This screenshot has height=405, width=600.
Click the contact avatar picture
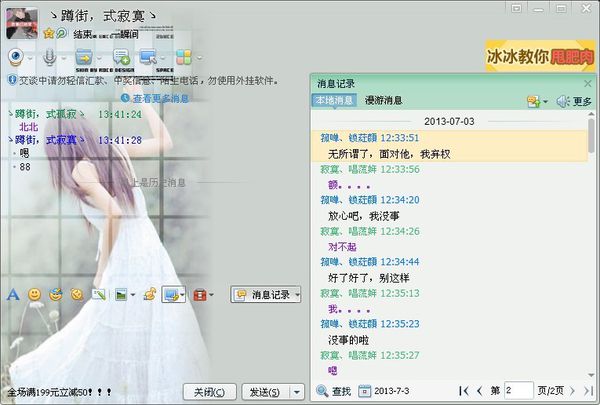pos(22,24)
